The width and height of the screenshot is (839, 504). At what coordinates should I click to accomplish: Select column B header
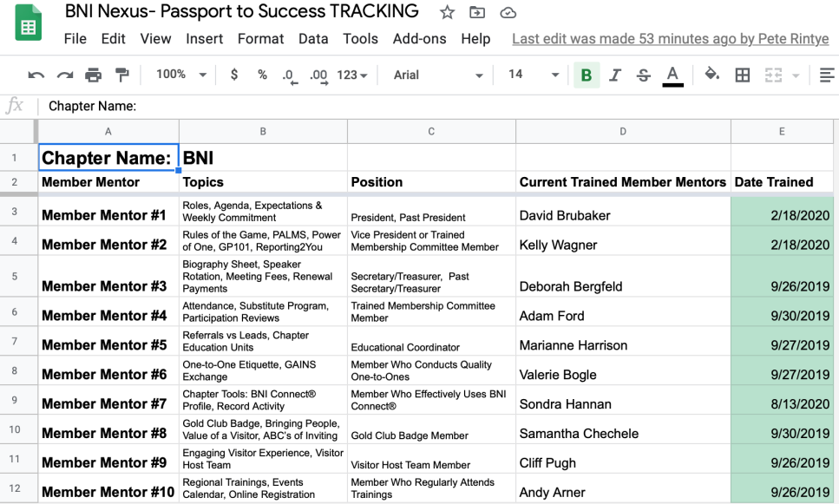[x=263, y=131]
